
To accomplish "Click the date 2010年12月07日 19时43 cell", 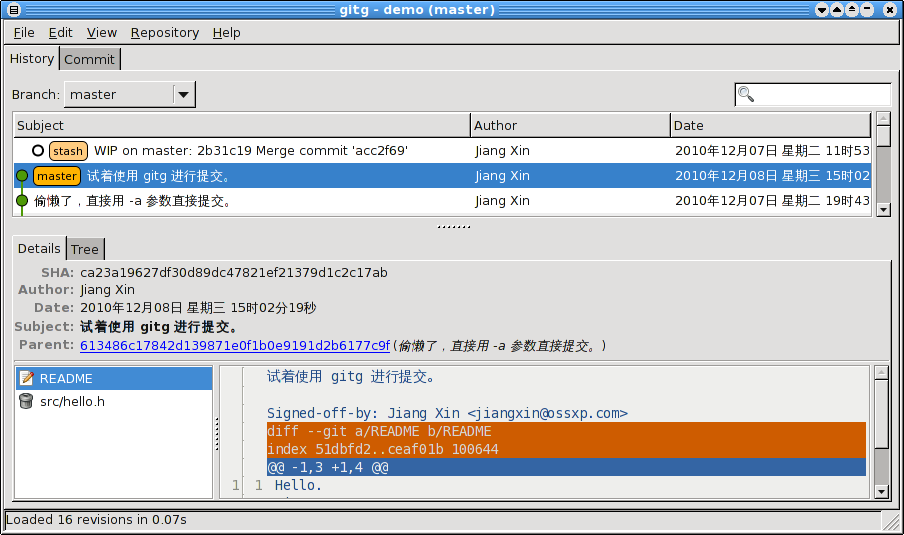I will click(x=772, y=201).
